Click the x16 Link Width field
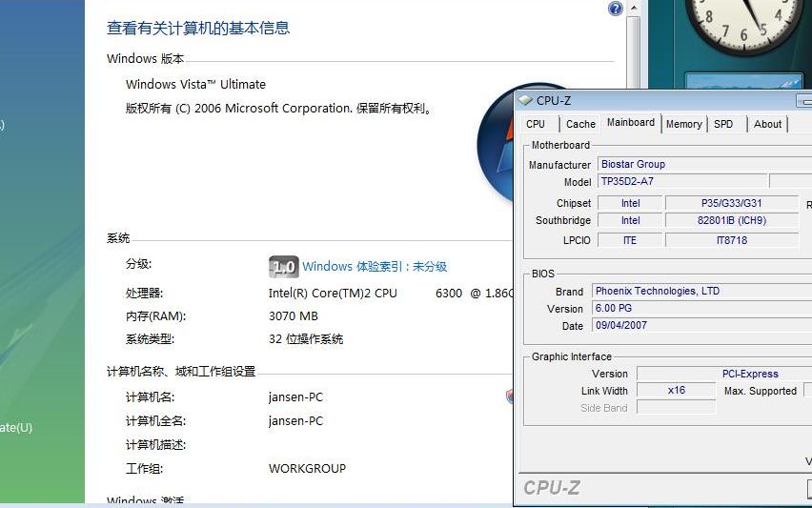The width and height of the screenshot is (812, 508). tap(676, 390)
